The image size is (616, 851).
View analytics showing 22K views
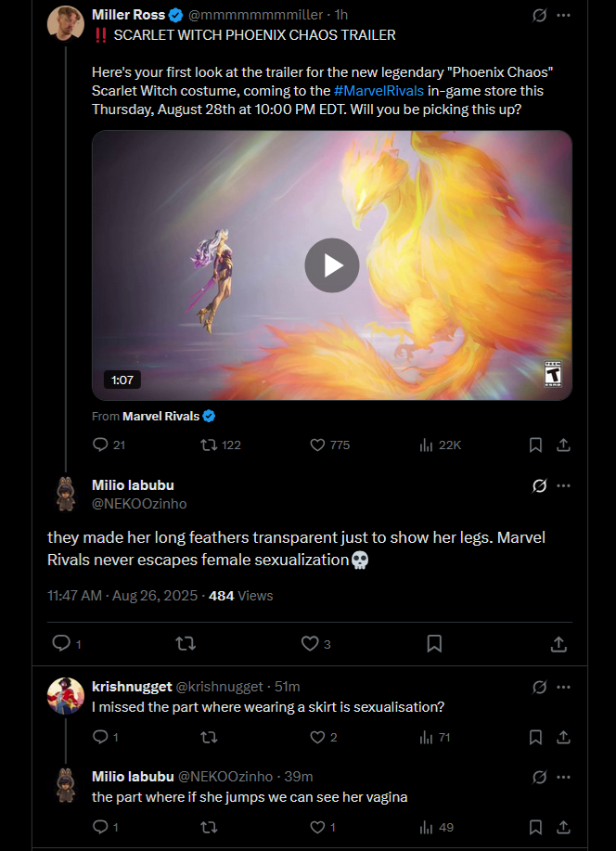click(x=440, y=445)
